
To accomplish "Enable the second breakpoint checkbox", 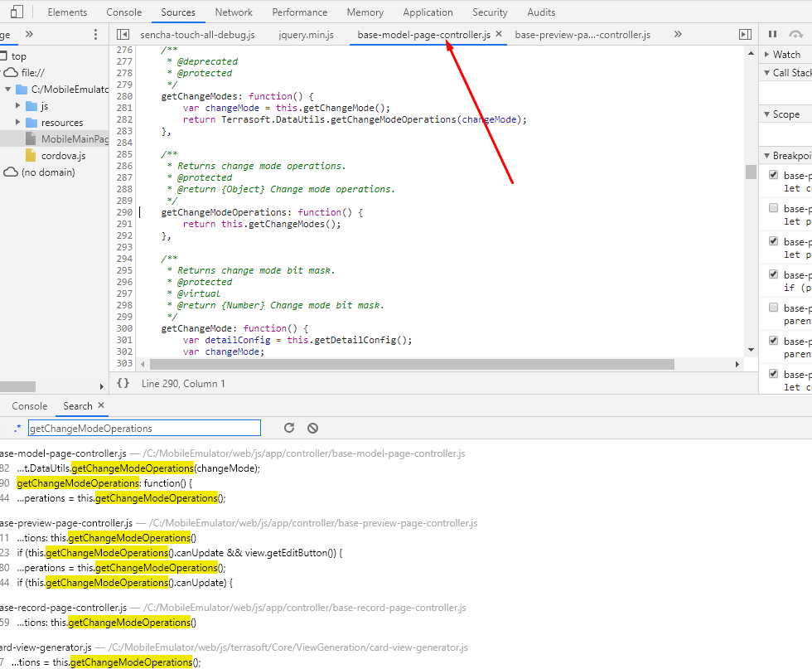I will (x=773, y=208).
